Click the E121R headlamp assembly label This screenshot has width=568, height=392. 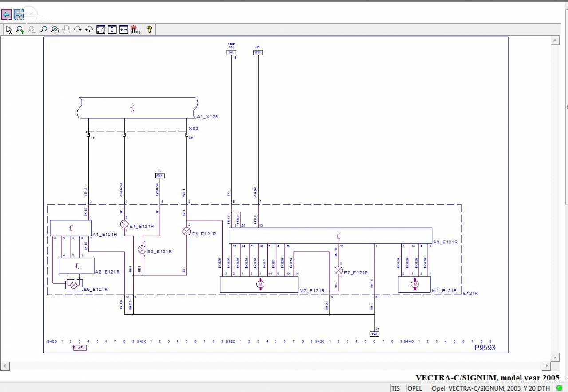tap(470, 293)
